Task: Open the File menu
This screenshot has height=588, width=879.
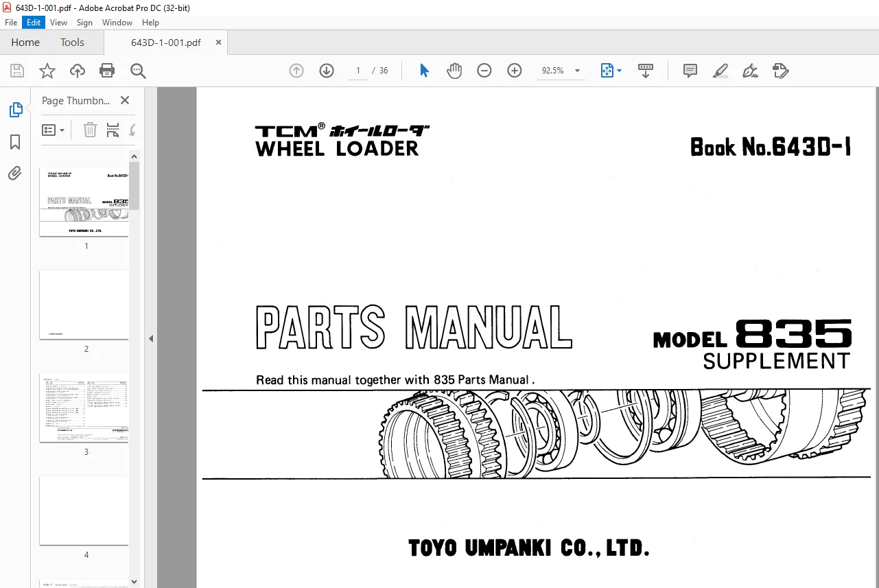Action: 11,23
